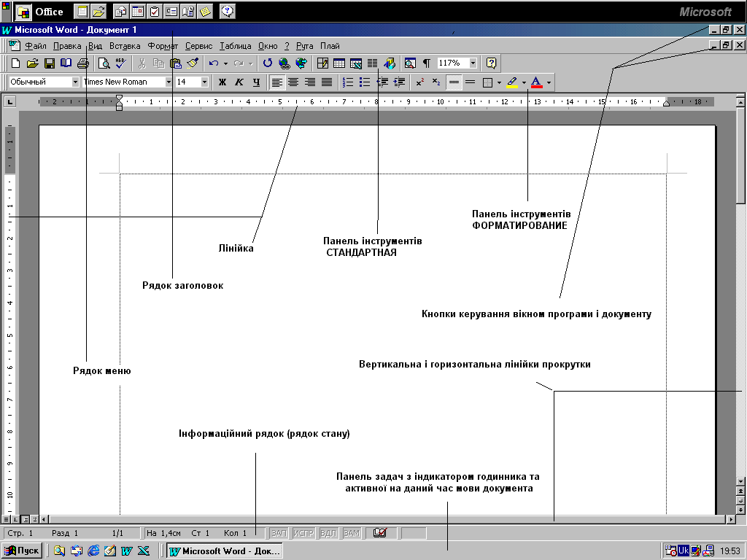Print the document using printer icon
The height and width of the screenshot is (560, 747).
[83, 63]
